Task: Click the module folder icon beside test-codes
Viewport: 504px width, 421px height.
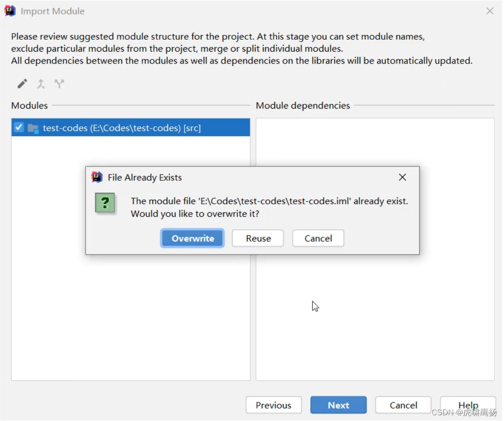Action: tap(33, 128)
